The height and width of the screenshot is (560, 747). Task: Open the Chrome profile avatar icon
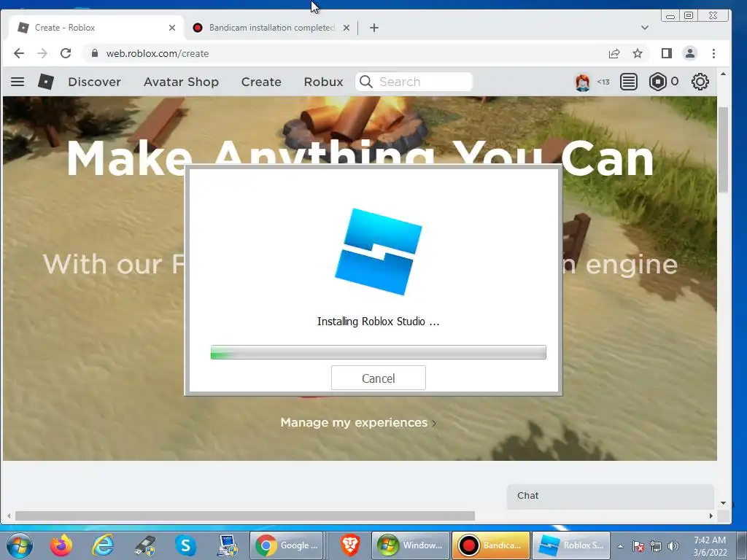click(x=690, y=53)
